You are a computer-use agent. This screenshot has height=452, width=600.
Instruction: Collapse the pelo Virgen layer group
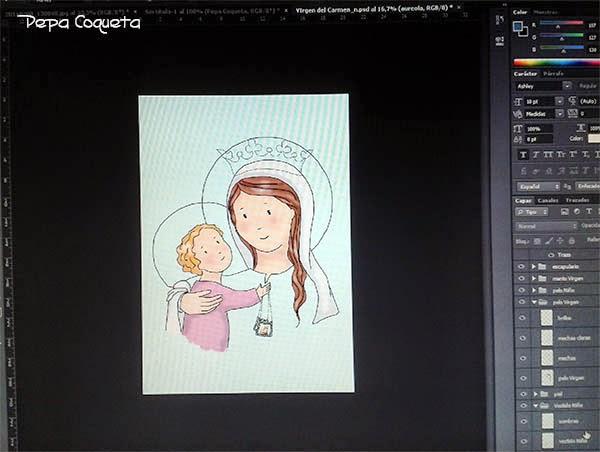coord(534,302)
